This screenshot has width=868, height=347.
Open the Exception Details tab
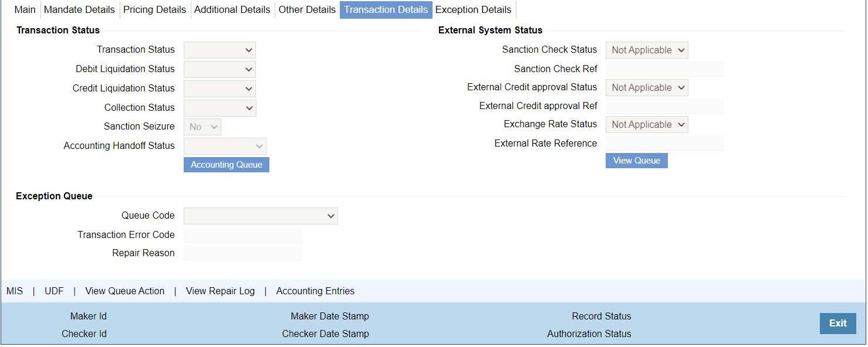click(x=474, y=9)
